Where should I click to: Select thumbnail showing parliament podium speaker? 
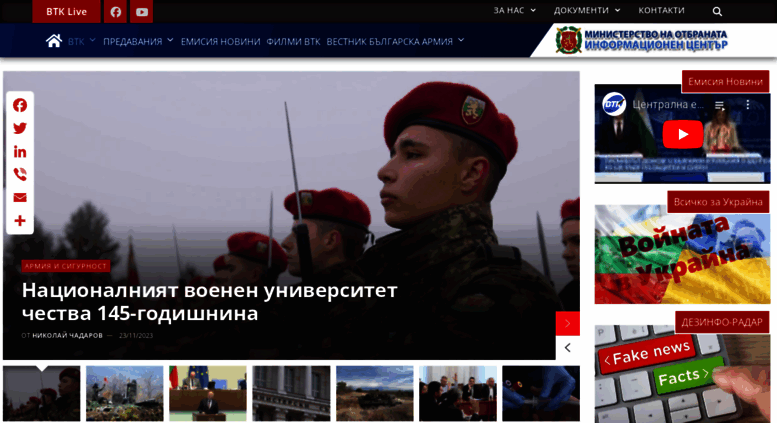tap(208, 394)
